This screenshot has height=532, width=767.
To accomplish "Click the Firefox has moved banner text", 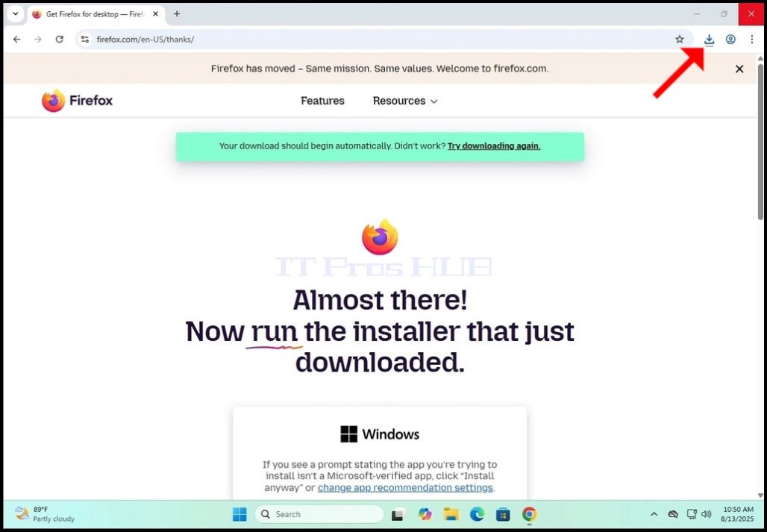I will pos(380,69).
